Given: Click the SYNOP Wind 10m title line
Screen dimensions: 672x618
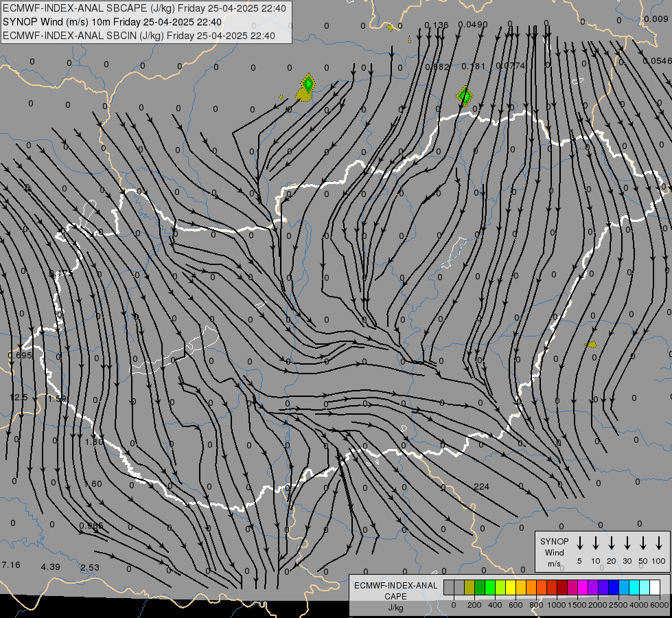Looking at the screenshot, I should (x=112, y=22).
